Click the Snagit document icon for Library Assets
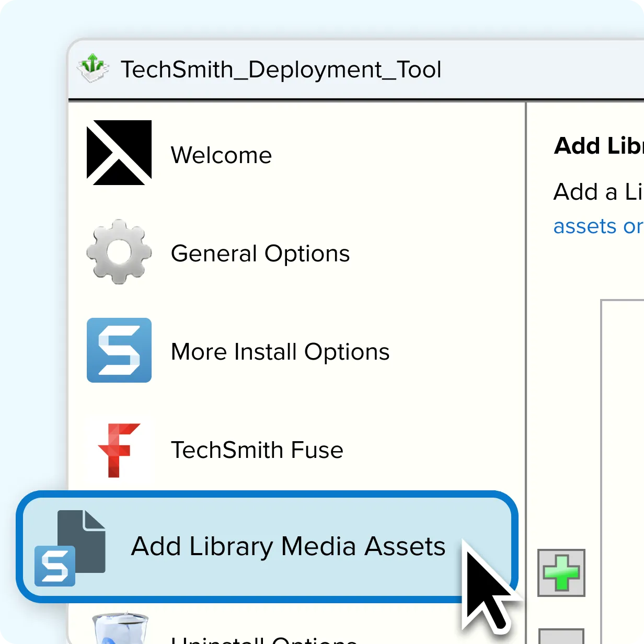 tap(70, 548)
